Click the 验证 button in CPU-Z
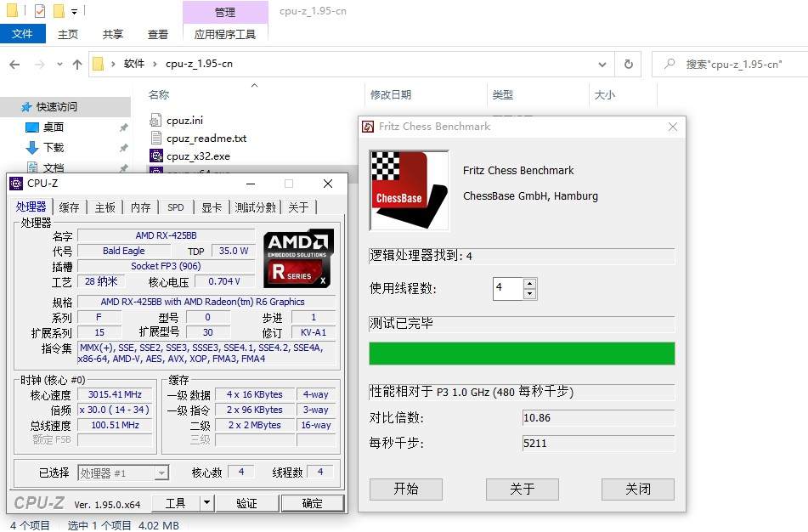The image size is (808, 532). coord(246,503)
